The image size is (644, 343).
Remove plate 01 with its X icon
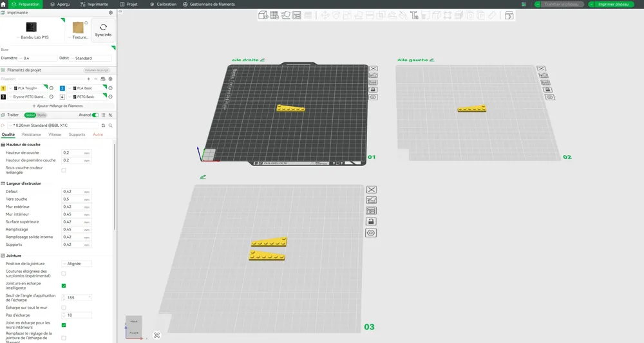coord(373,68)
